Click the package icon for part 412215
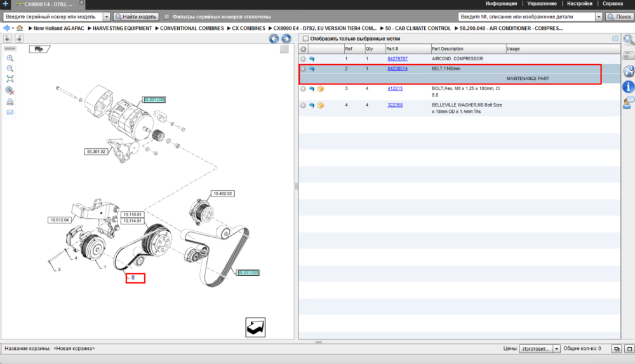Screen dimensions: 635x364 pos(320,89)
